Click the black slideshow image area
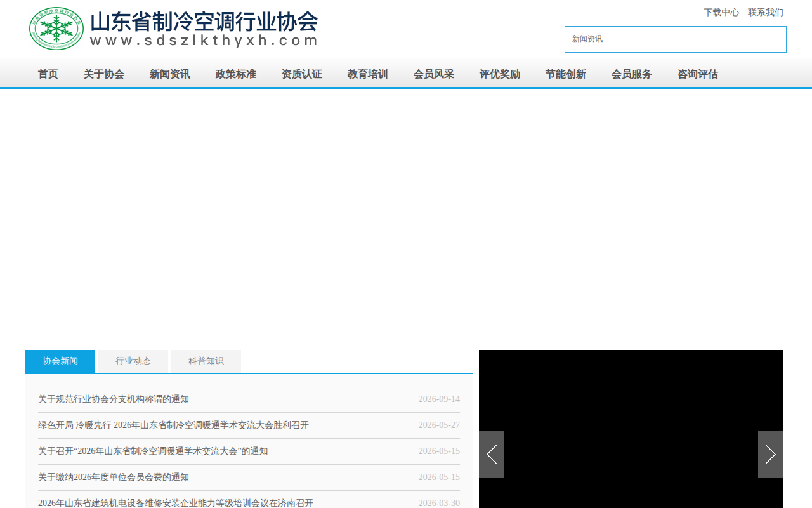 click(631, 429)
